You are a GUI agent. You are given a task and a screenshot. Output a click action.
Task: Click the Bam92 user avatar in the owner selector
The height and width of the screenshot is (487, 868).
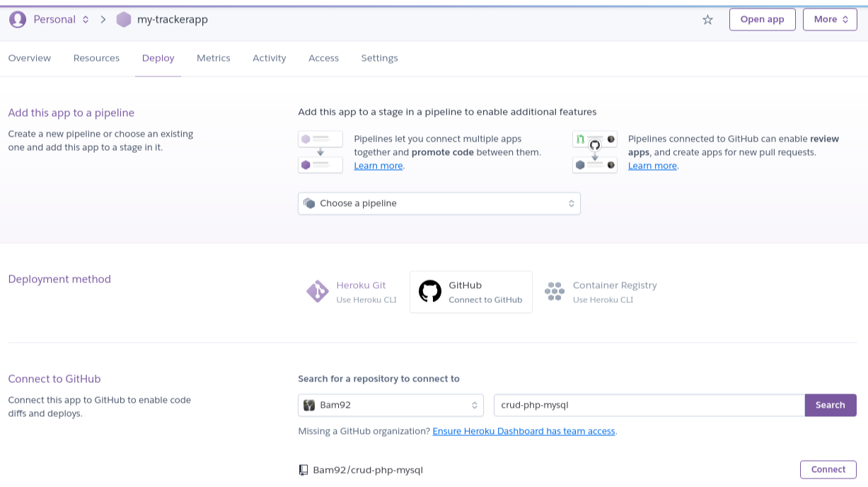pyautogui.click(x=309, y=405)
